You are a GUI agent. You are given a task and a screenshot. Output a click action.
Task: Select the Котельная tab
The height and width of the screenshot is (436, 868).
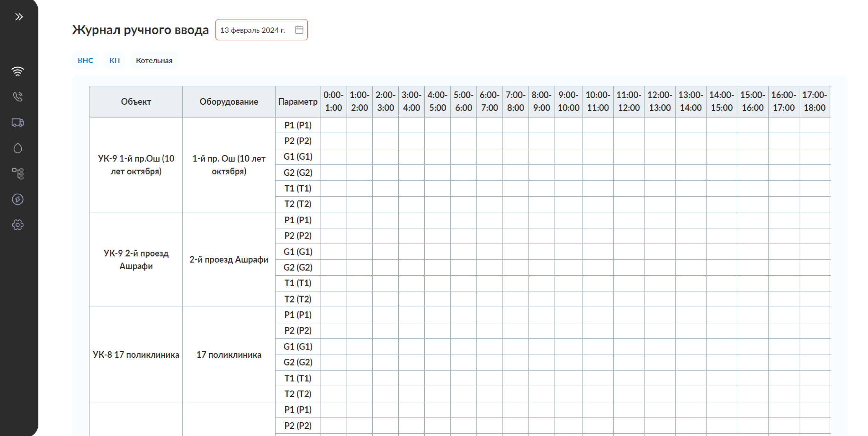(x=154, y=60)
